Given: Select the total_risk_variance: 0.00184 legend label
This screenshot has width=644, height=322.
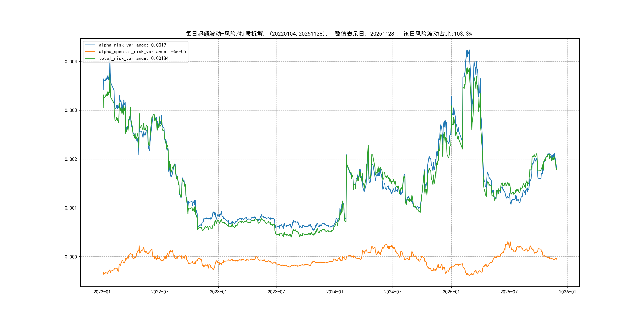Looking at the screenshot, I should pos(134,58).
